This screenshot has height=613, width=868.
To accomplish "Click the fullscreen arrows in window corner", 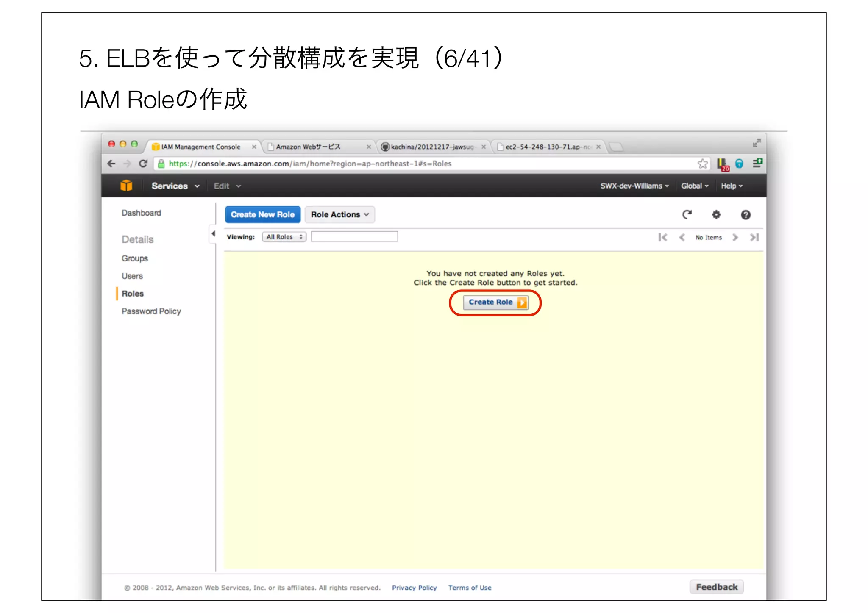I will click(757, 143).
